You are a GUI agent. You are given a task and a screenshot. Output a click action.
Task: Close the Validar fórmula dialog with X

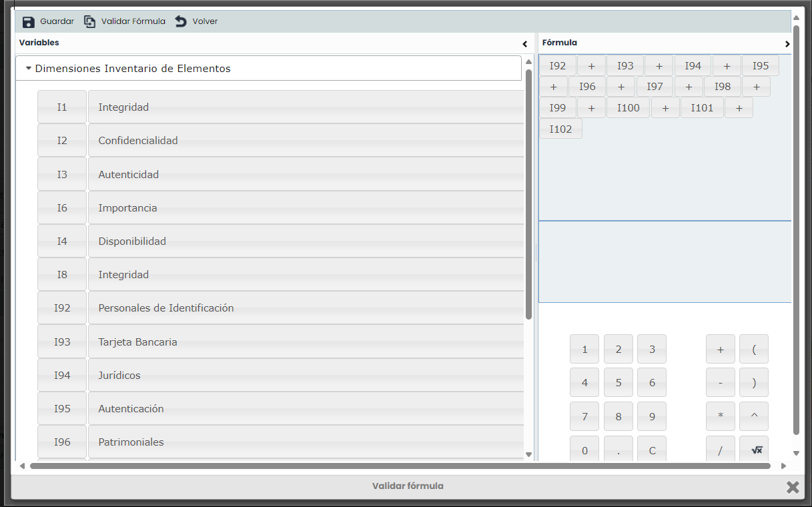tap(792, 487)
